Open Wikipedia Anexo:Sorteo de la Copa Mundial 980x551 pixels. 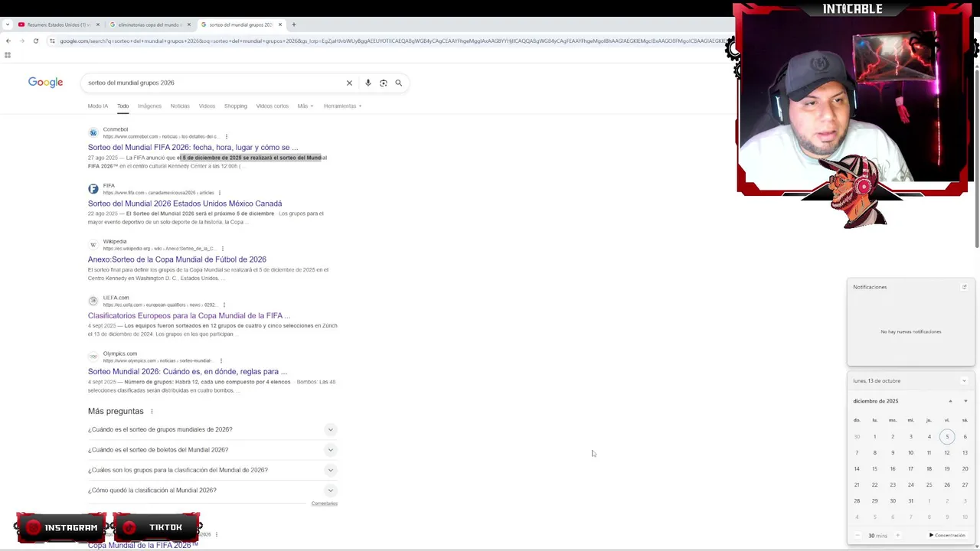click(x=177, y=259)
